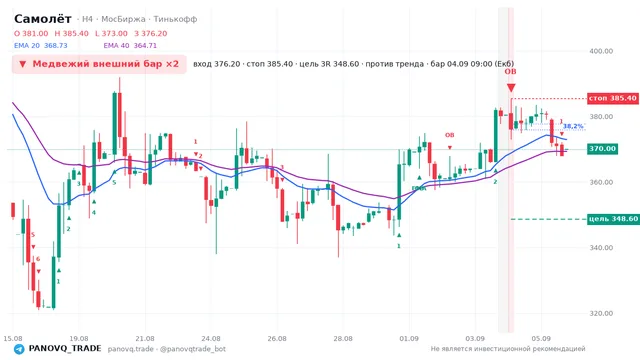Click the 26.08 date axis label

pyautogui.click(x=277, y=338)
